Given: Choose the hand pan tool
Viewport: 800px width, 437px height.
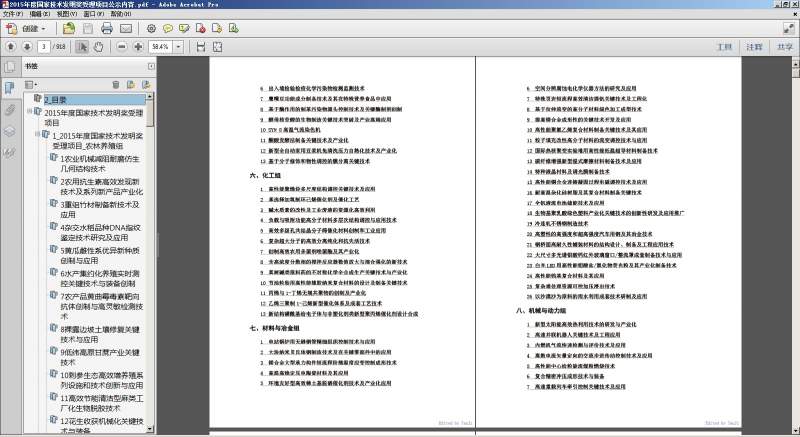Looking at the screenshot, I should click(98, 47).
